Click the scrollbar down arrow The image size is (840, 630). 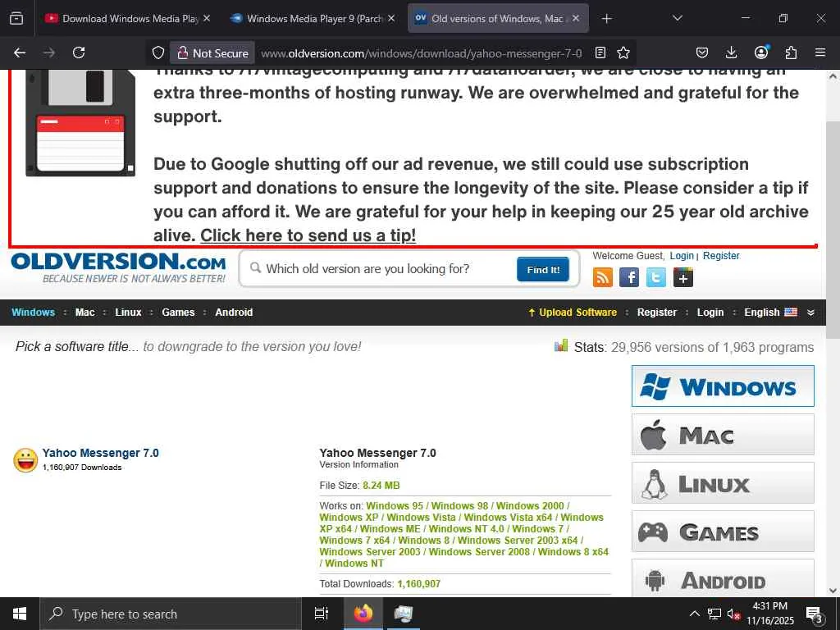[x=833, y=591]
